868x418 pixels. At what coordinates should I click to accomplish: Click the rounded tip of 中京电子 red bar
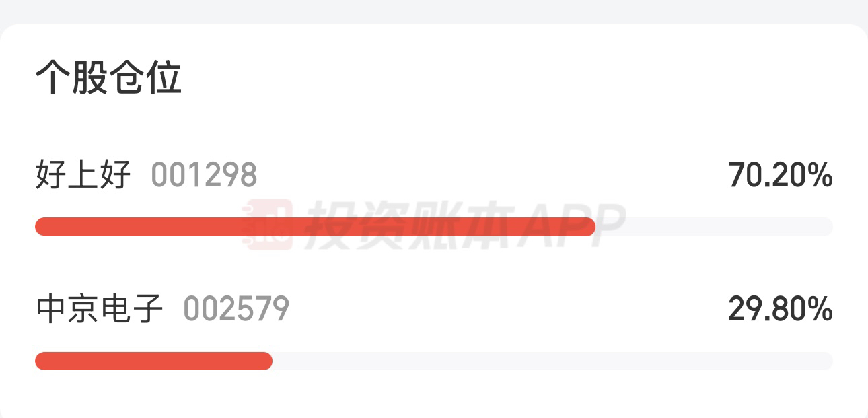point(266,361)
